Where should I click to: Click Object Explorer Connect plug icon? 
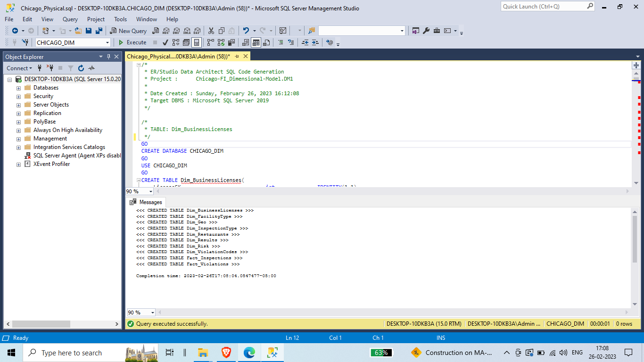[x=40, y=68]
